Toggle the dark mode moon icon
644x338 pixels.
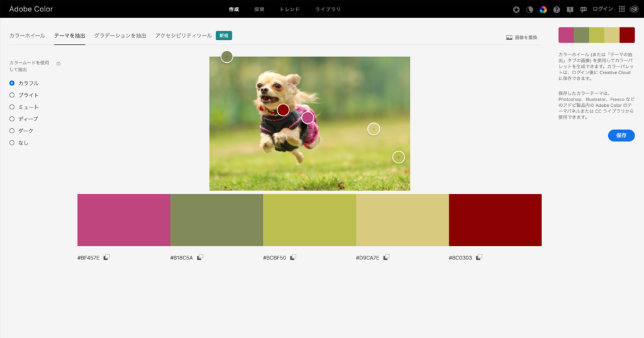[530, 9]
